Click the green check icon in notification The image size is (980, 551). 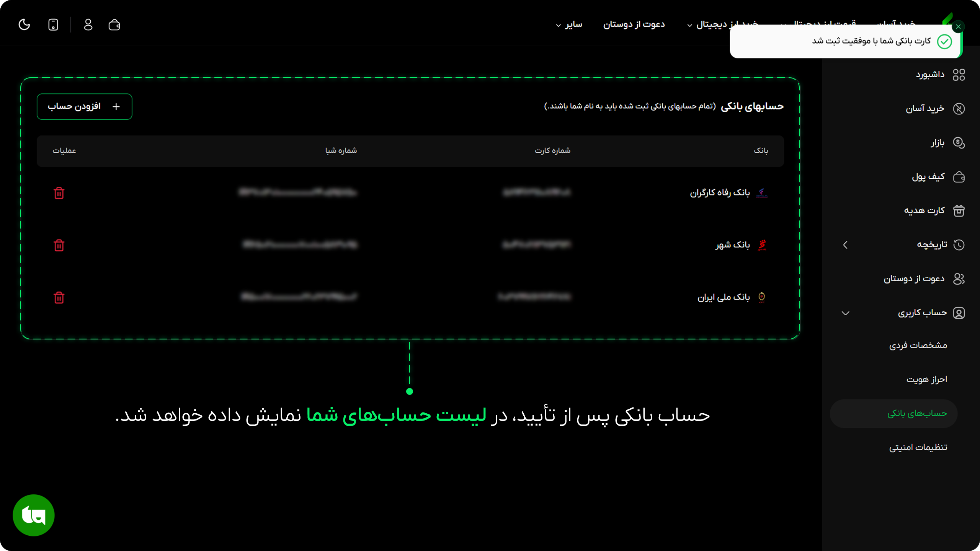pyautogui.click(x=944, y=41)
